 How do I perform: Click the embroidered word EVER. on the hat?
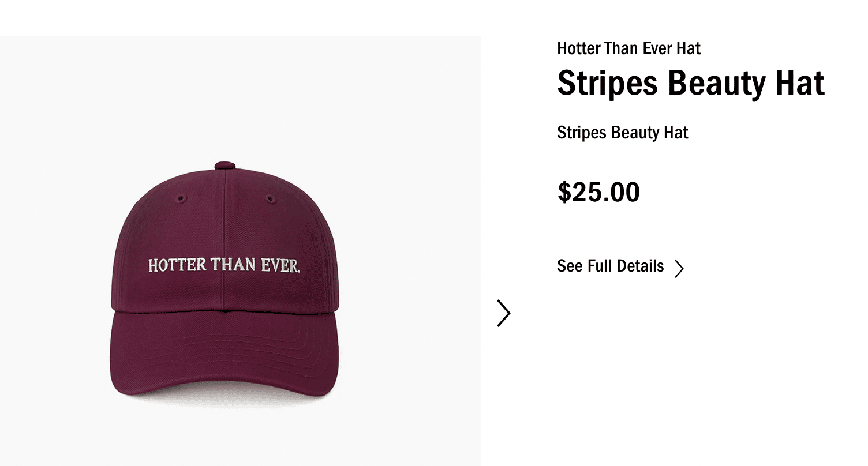[x=280, y=266]
